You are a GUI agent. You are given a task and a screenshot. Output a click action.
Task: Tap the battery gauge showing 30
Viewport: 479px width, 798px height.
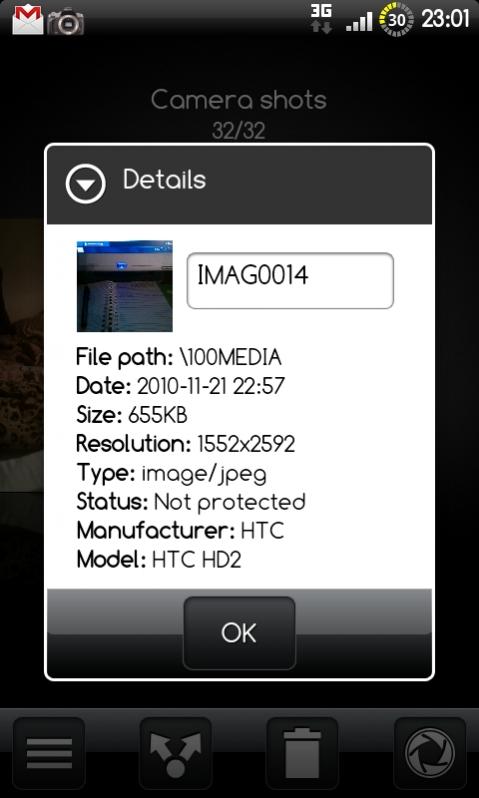coord(397,20)
